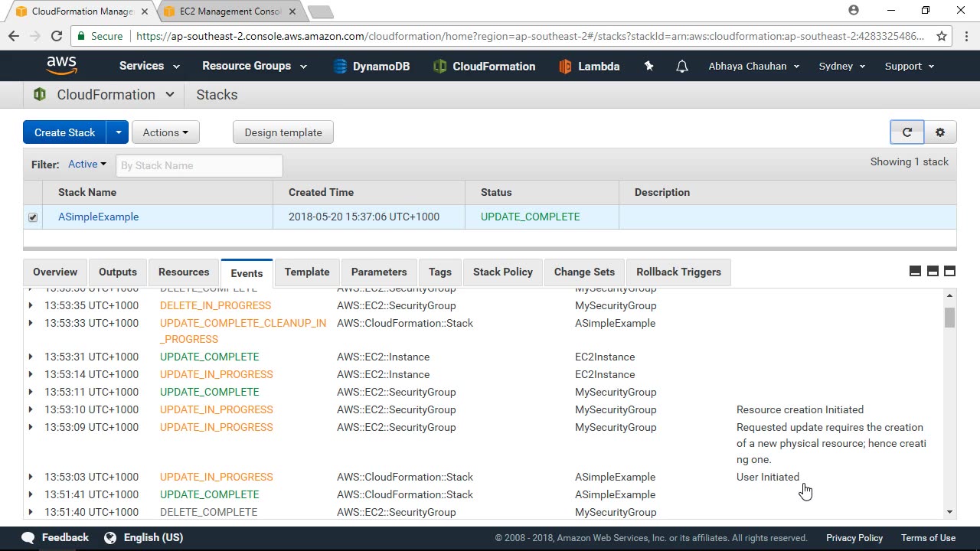980x551 pixels.
Task: Open the Parameters tab
Action: [x=379, y=272]
